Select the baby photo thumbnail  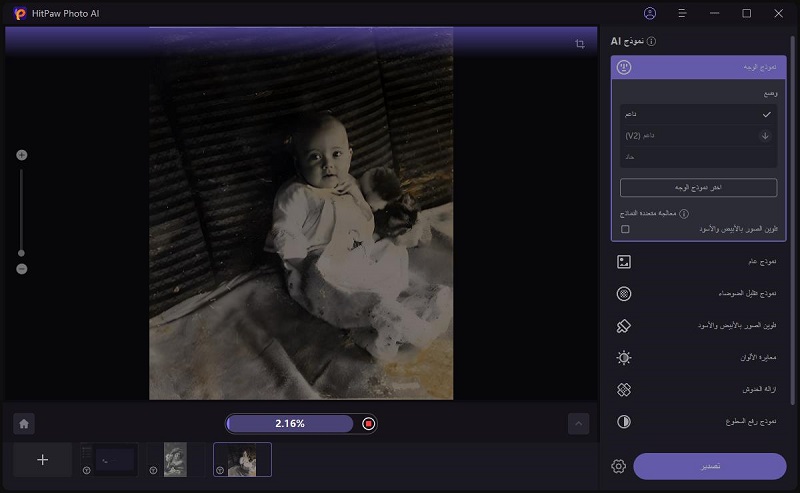[242, 460]
